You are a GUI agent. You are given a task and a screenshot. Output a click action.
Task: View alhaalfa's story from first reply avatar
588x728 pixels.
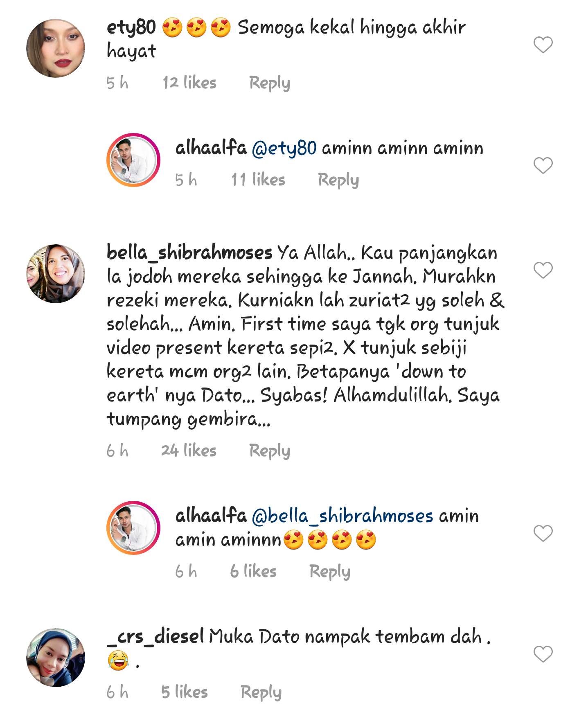(133, 160)
